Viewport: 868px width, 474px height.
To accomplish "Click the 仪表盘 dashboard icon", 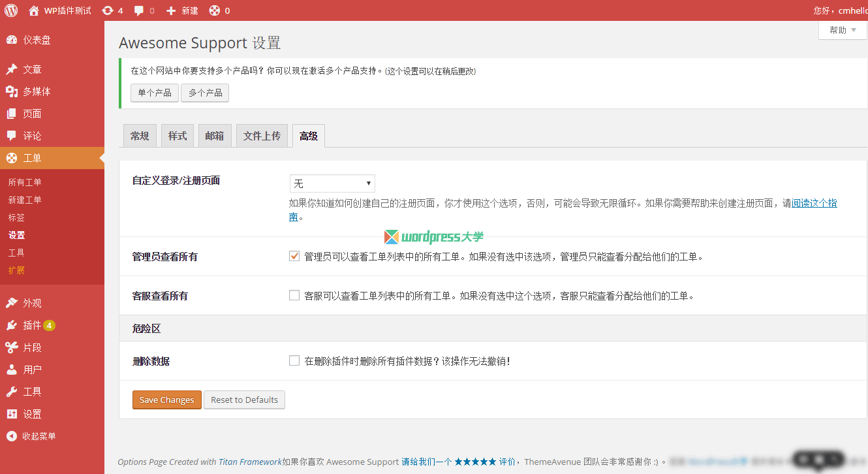I will pyautogui.click(x=12, y=40).
